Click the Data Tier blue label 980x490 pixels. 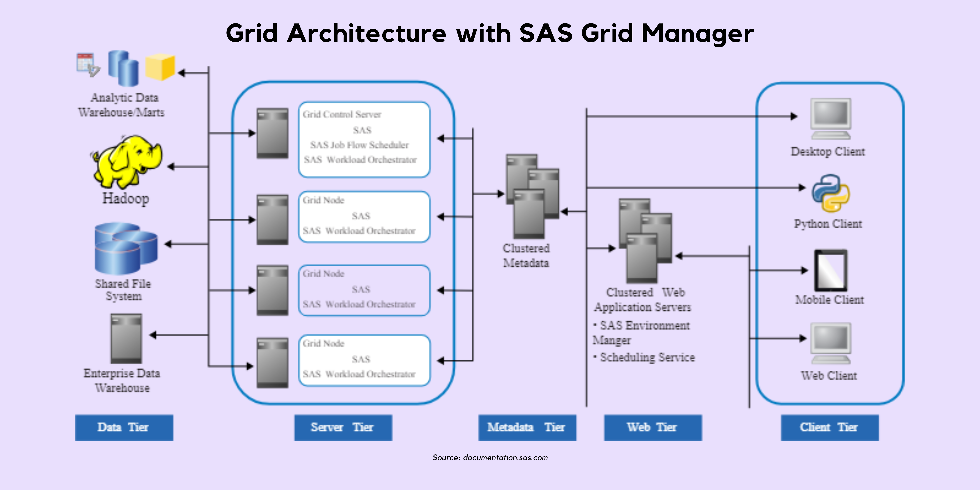[x=124, y=428]
